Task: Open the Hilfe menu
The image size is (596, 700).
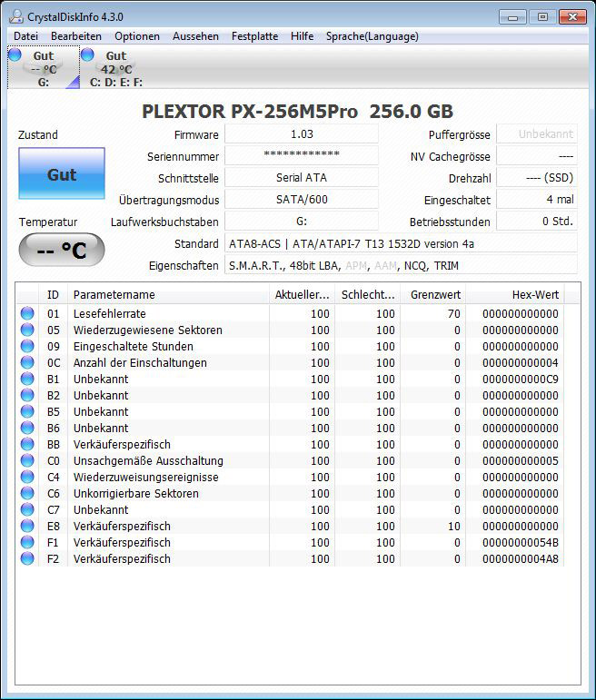Action: (x=302, y=36)
